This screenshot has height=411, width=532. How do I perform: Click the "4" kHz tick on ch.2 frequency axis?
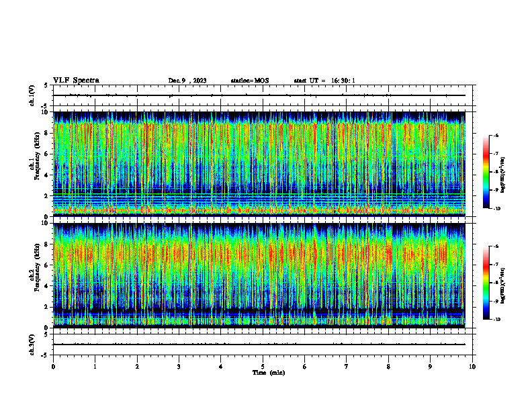coord(47,286)
